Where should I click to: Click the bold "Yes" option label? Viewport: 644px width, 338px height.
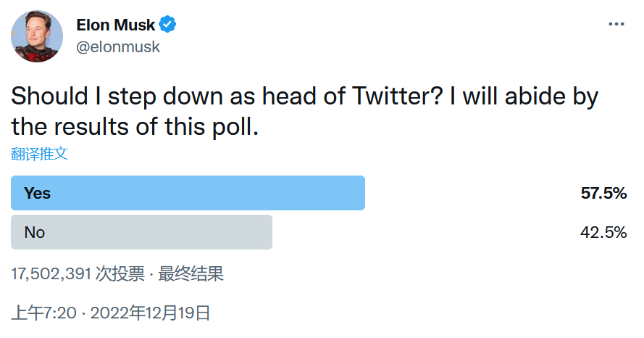pyautogui.click(x=38, y=193)
